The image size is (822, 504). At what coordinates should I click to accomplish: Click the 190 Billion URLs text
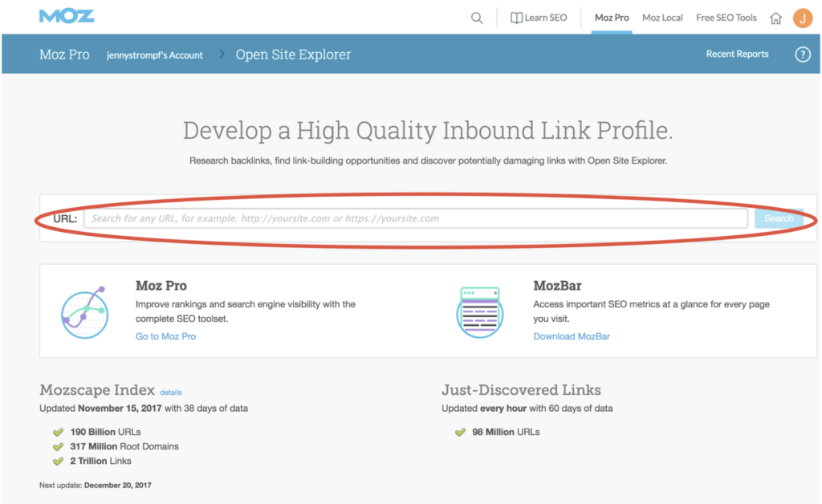(x=105, y=433)
